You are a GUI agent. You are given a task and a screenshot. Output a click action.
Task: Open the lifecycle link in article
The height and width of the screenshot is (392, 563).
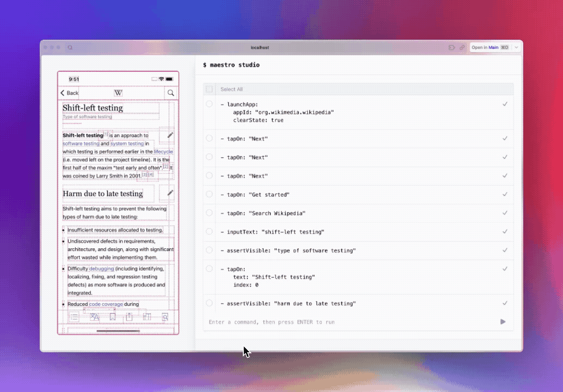(163, 151)
